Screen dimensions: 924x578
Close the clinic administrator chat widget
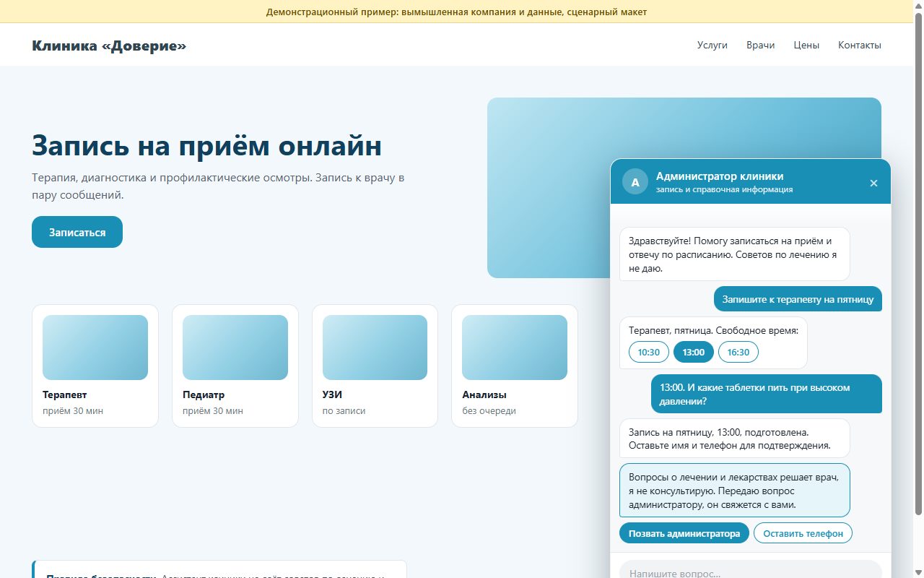tap(873, 183)
